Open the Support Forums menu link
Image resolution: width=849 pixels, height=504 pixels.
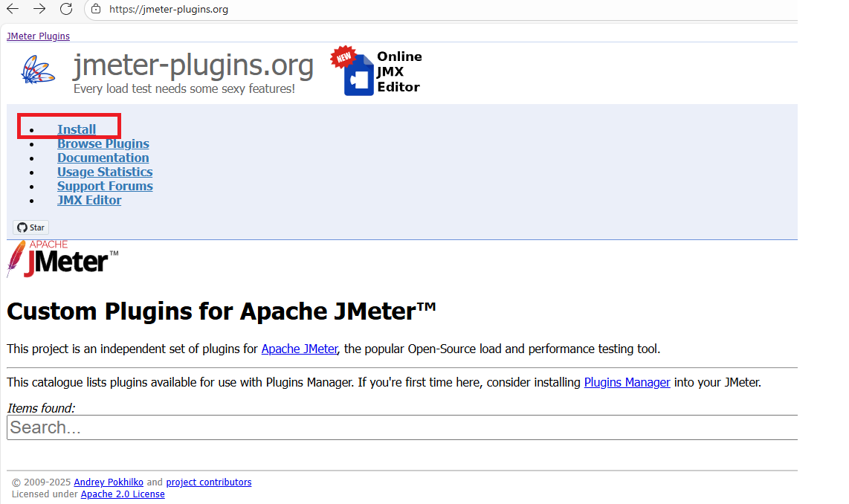pyautogui.click(x=105, y=186)
